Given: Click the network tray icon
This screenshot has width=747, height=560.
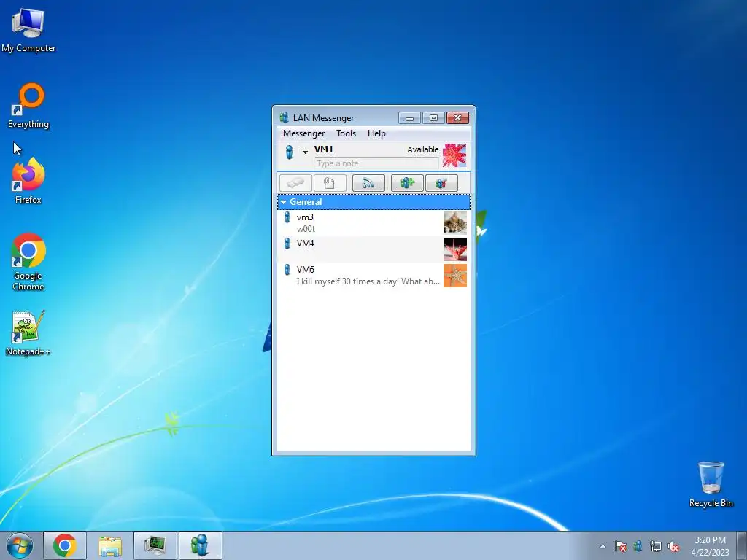Looking at the screenshot, I should click(656, 546).
